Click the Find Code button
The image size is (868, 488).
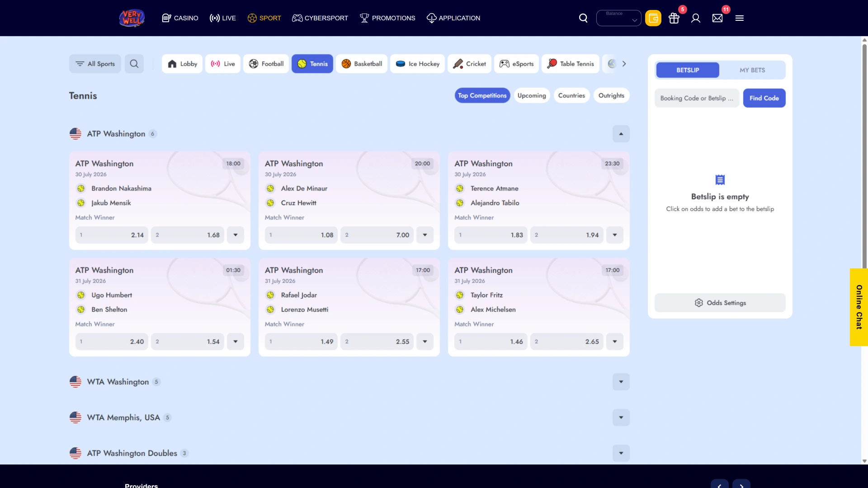click(764, 98)
